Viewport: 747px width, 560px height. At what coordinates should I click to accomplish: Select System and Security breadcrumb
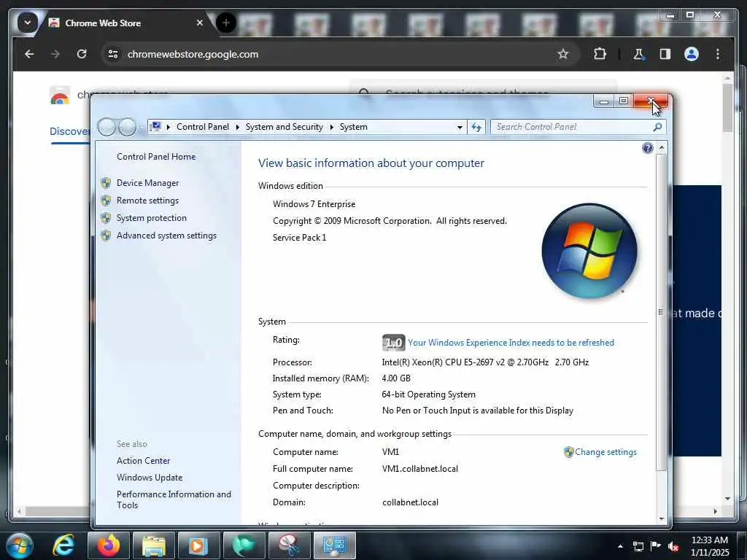point(284,127)
